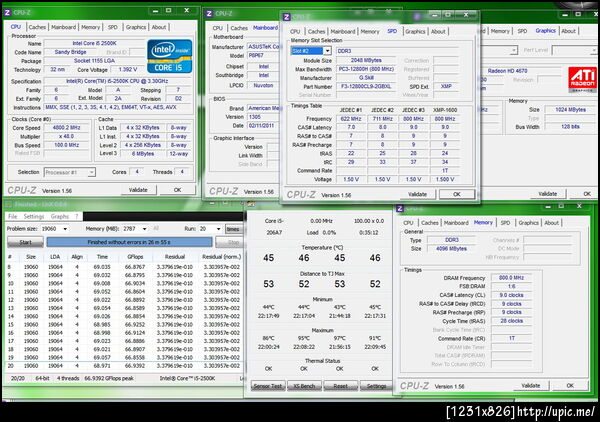Open the Settings menu in LinX
The image size is (600, 422).
[x=34, y=217]
